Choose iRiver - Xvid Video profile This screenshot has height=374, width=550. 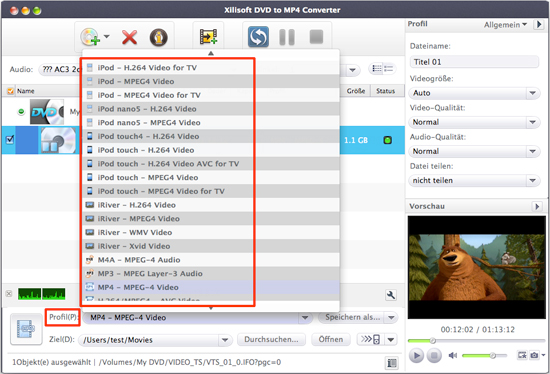[x=210, y=246]
